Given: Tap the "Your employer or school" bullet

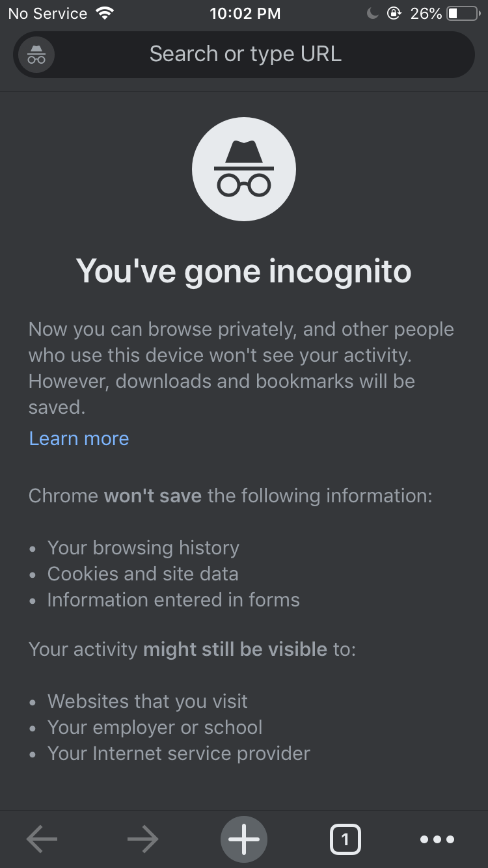Looking at the screenshot, I should 155,727.
